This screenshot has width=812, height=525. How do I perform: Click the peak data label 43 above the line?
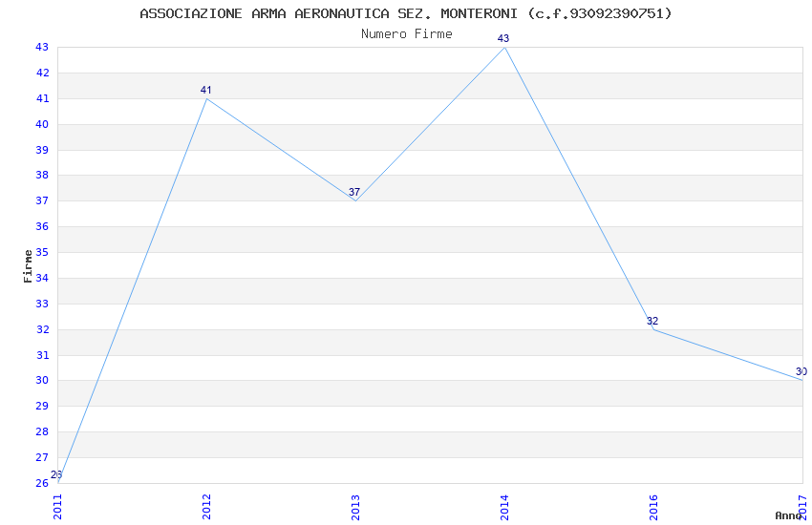coord(503,38)
